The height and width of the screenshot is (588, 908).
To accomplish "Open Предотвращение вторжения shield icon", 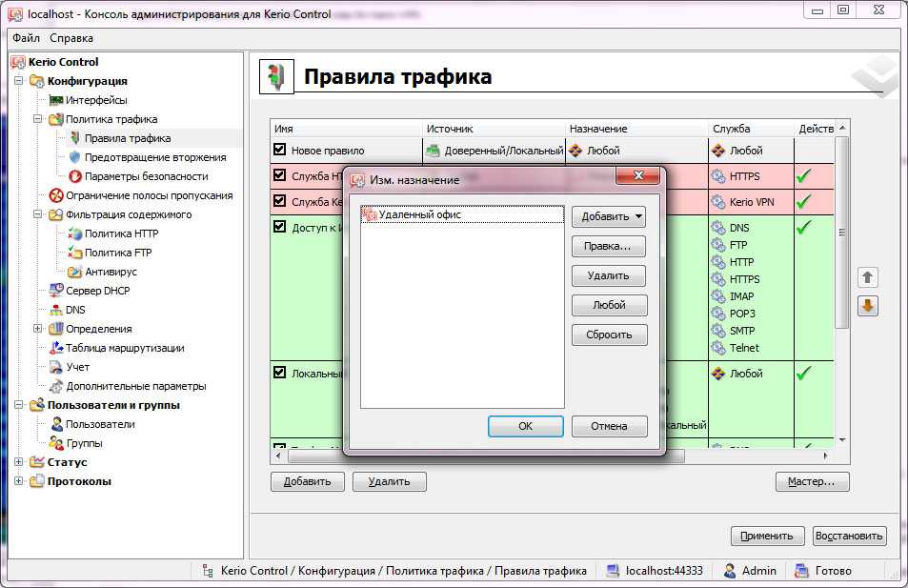I will click(74, 157).
